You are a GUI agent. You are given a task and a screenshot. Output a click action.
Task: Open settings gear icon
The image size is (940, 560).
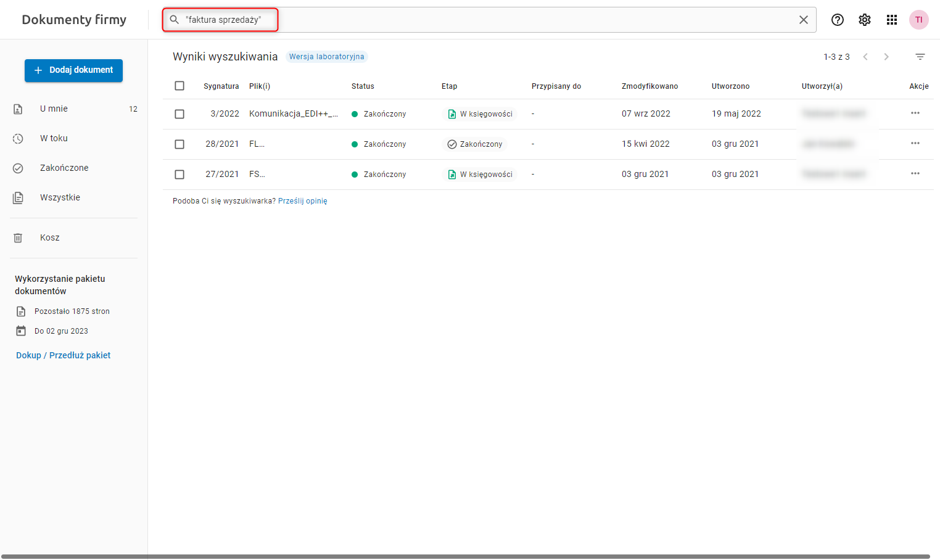pyautogui.click(x=865, y=20)
